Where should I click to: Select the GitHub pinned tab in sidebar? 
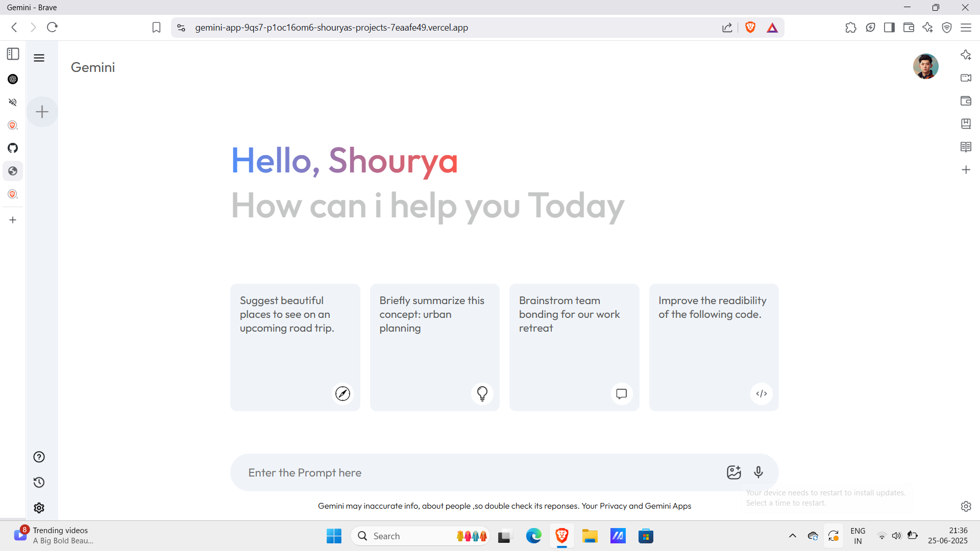(13, 148)
